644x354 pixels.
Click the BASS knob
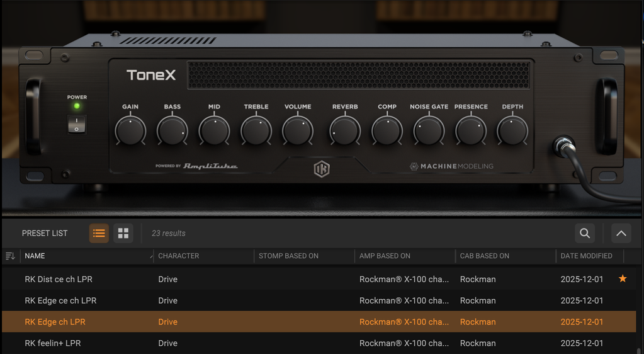172,131
